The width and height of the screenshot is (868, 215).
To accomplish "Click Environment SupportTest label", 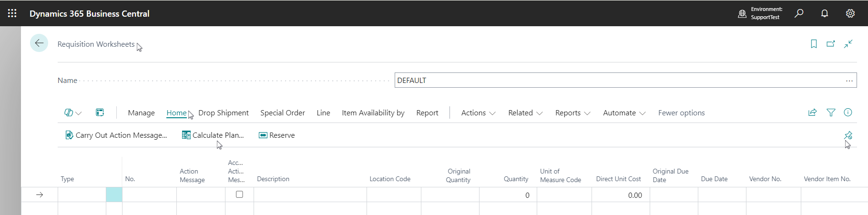I will coord(766,13).
